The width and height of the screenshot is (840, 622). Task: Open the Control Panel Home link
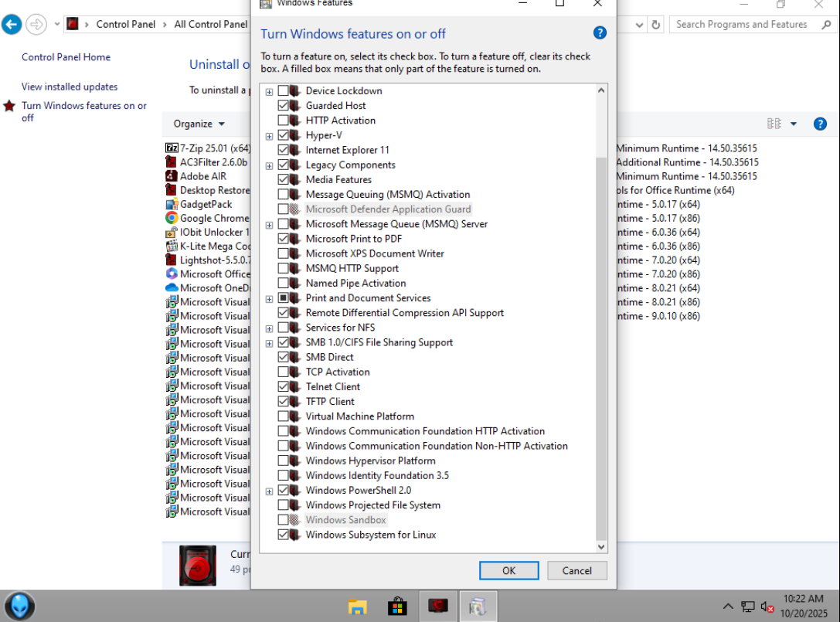coord(66,56)
